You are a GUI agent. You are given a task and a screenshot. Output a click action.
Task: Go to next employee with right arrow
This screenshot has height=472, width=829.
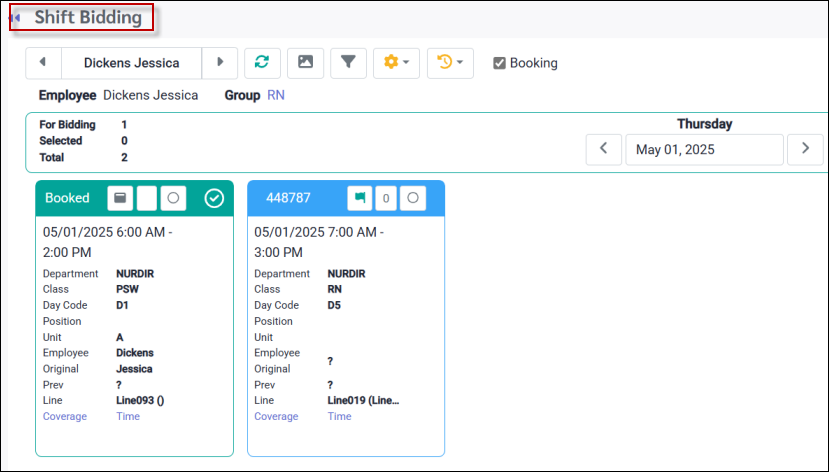click(220, 62)
